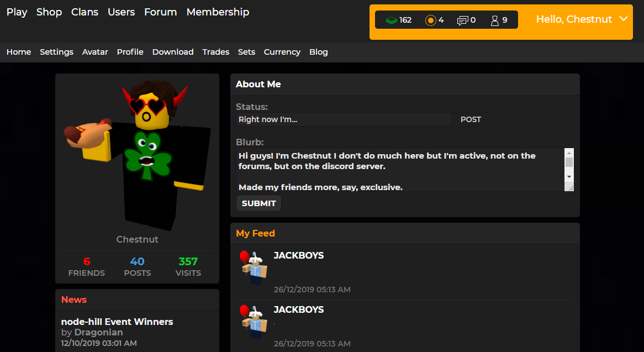
Task: Go to the Trades tab
Action: 215,52
